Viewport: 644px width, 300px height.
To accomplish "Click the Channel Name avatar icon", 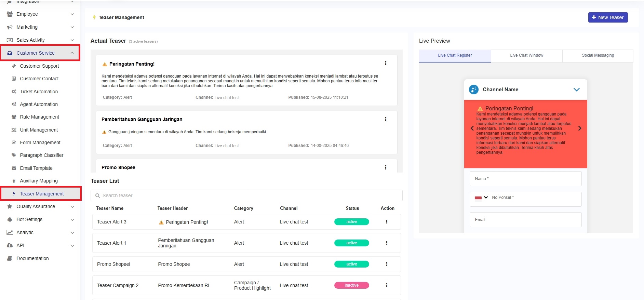I will coord(474,90).
